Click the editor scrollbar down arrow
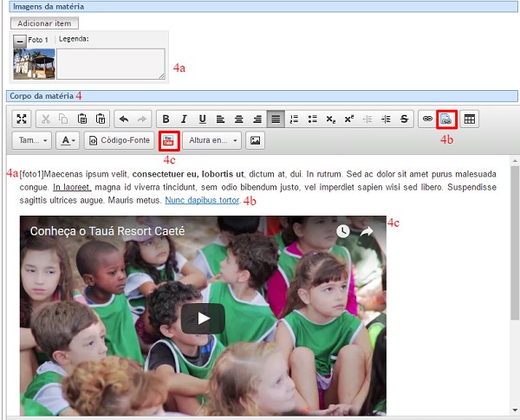 pyautogui.click(x=515, y=410)
